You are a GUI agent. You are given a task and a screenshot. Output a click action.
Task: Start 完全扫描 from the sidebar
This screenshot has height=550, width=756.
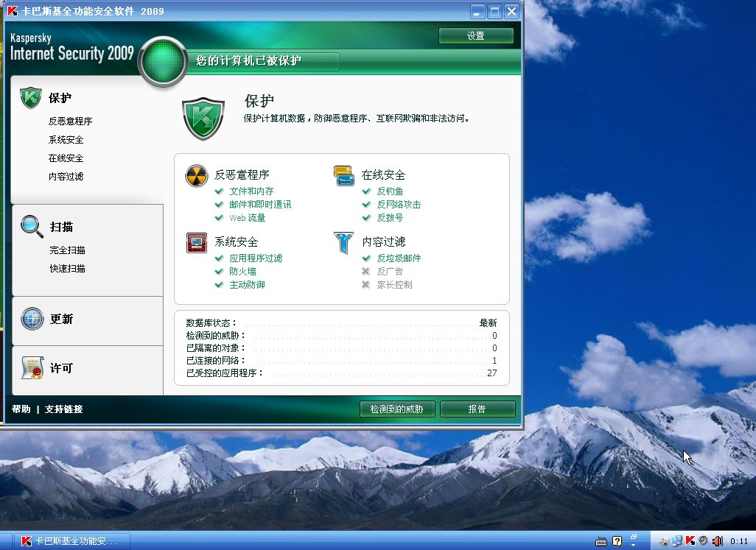pyautogui.click(x=68, y=250)
